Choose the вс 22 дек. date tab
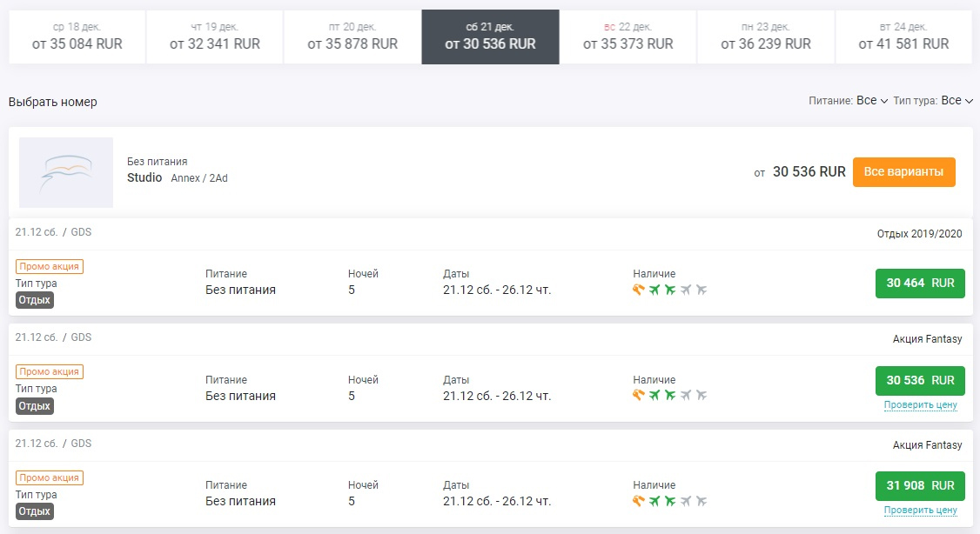Image resolution: width=980 pixels, height=534 pixels. (x=628, y=37)
